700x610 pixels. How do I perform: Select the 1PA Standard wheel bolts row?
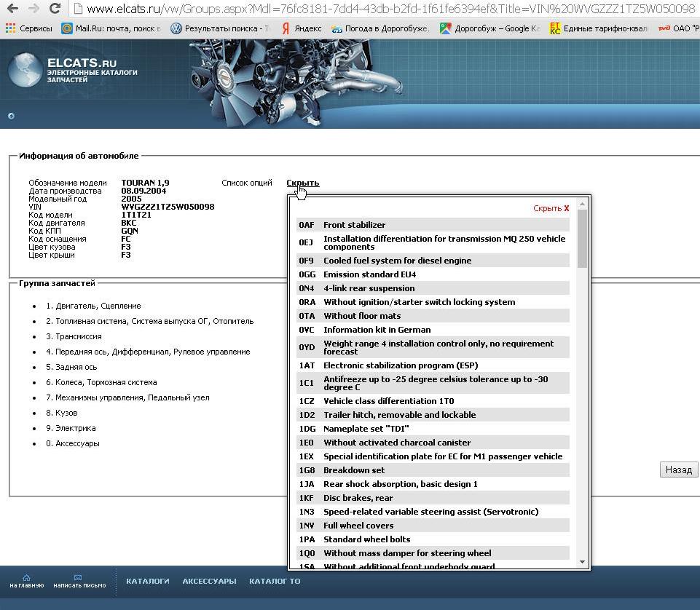[433, 539]
